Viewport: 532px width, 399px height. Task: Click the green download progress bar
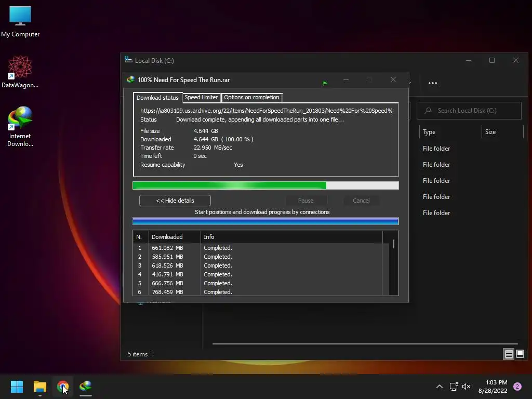[265, 185]
